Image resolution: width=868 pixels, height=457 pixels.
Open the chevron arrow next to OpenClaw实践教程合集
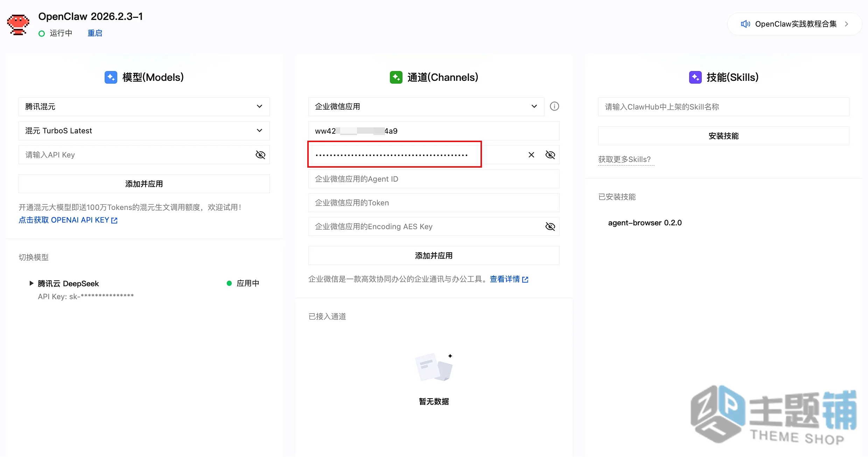pyautogui.click(x=846, y=24)
